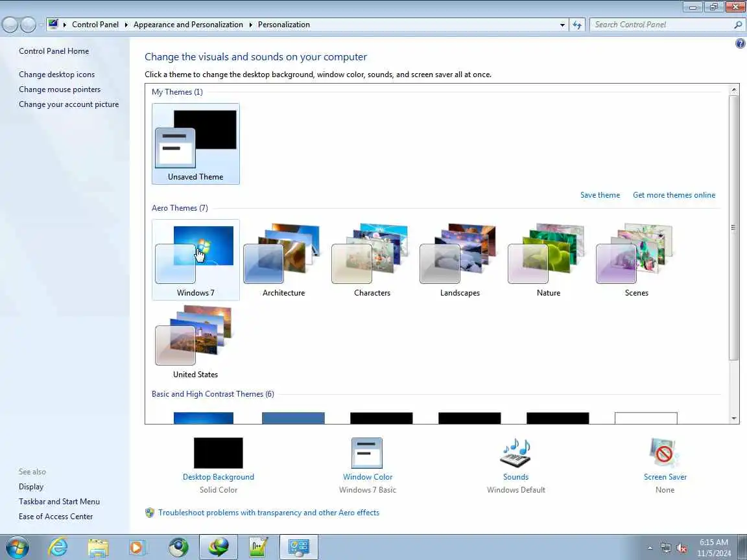This screenshot has height=560, width=747.
Task: Select the Landscapes theme
Action: (460, 259)
